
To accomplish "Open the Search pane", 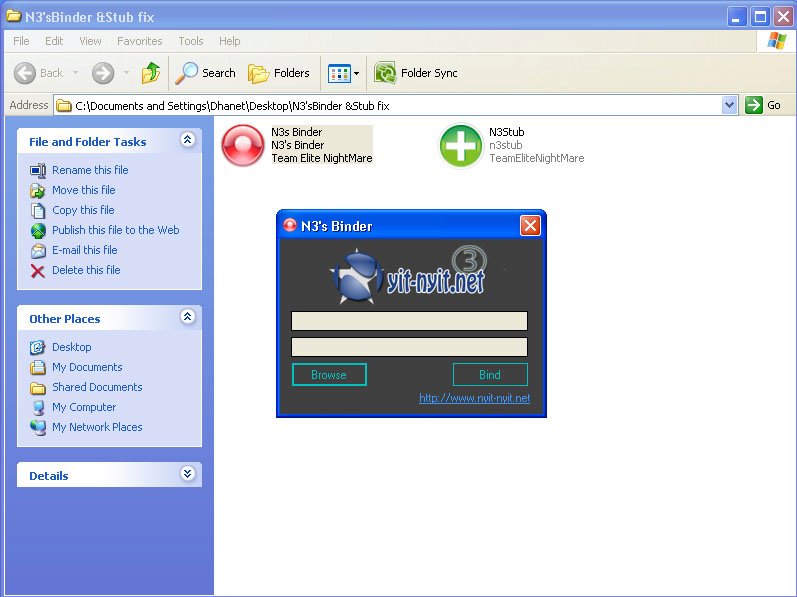I will point(205,73).
